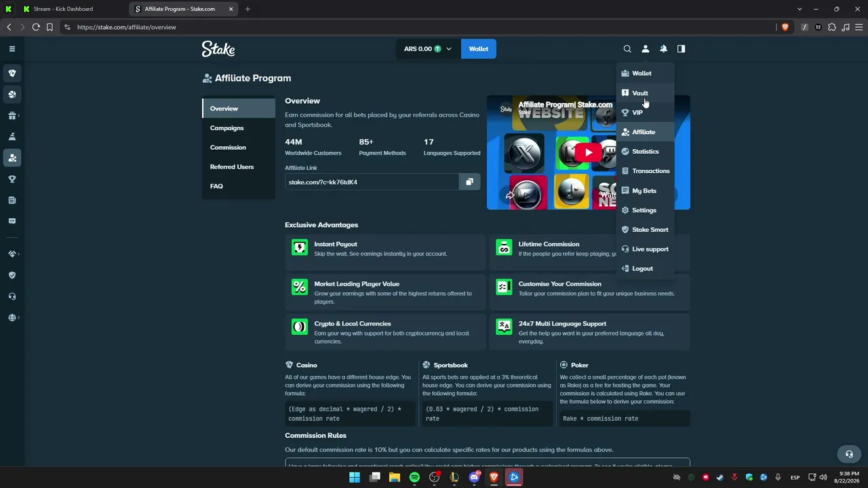Click the Brave Shields lion icon in address bar
The height and width of the screenshot is (488, 868).
tap(785, 27)
